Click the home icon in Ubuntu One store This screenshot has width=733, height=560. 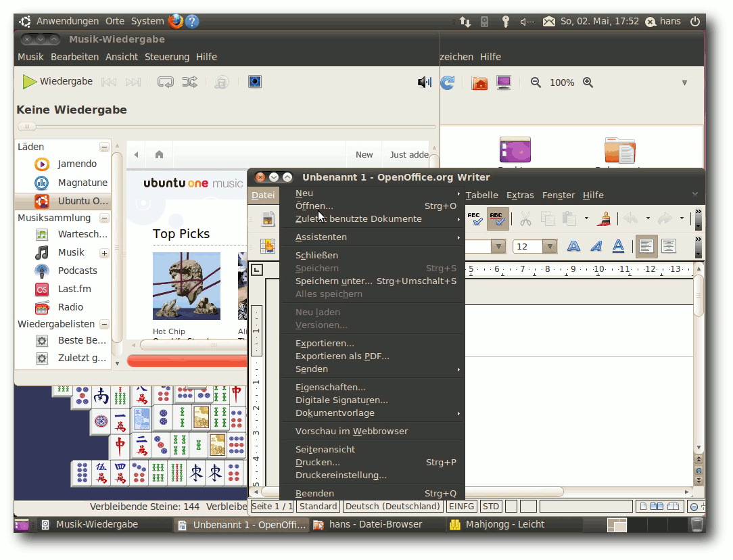point(160,154)
